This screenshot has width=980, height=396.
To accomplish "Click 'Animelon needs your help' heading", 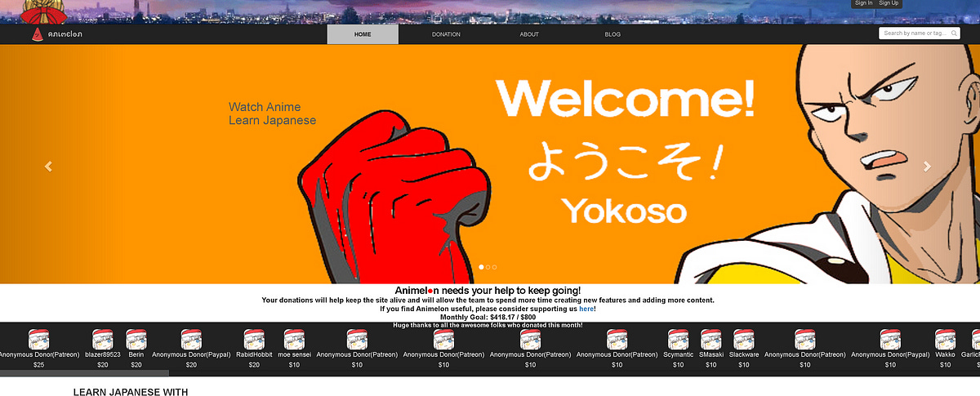I will pyautogui.click(x=488, y=290).
